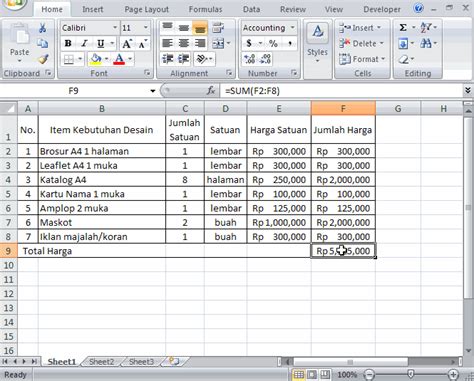Click AutoSum sigma icon

click(x=403, y=28)
